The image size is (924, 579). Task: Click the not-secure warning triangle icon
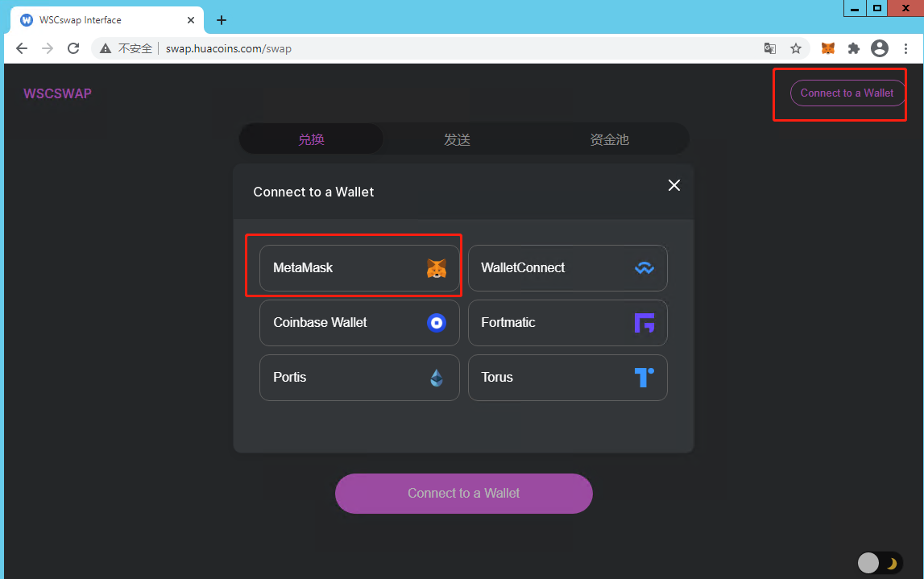[x=106, y=48]
